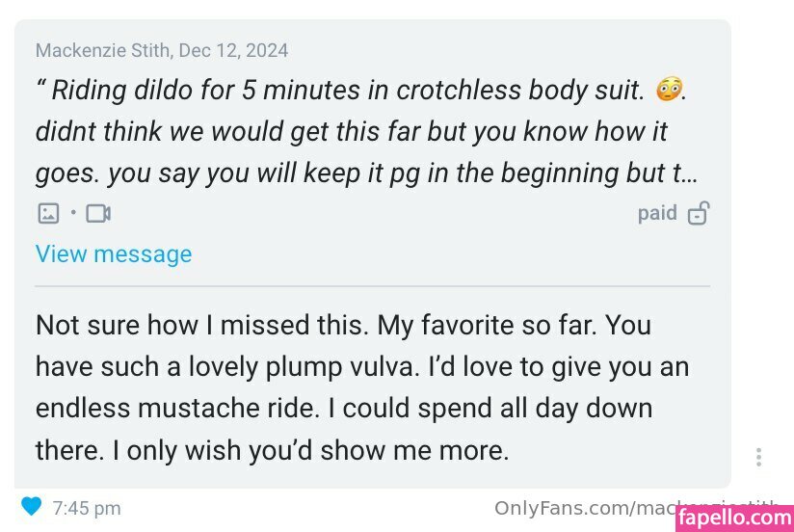Screen dimensions: 794x532
Task: Click the pink fapello.com watermark badge
Action: [x=733, y=518]
